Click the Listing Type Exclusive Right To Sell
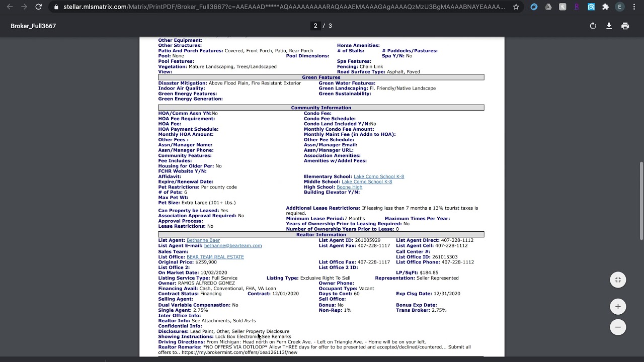 click(x=308, y=278)
